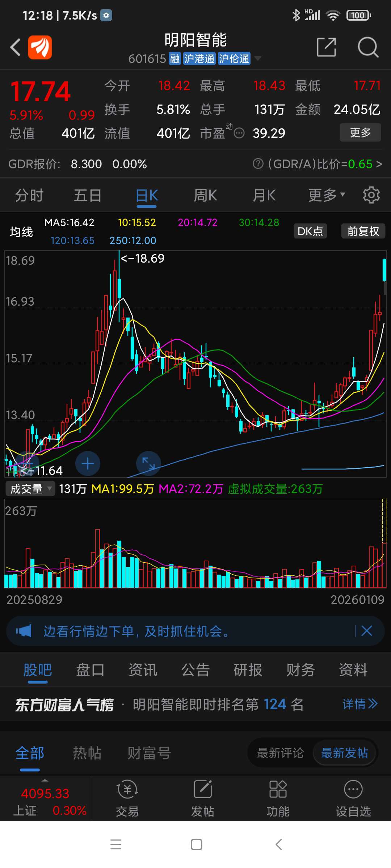Tap the 17.74 current price
The width and height of the screenshot is (391, 868).
click(x=40, y=92)
